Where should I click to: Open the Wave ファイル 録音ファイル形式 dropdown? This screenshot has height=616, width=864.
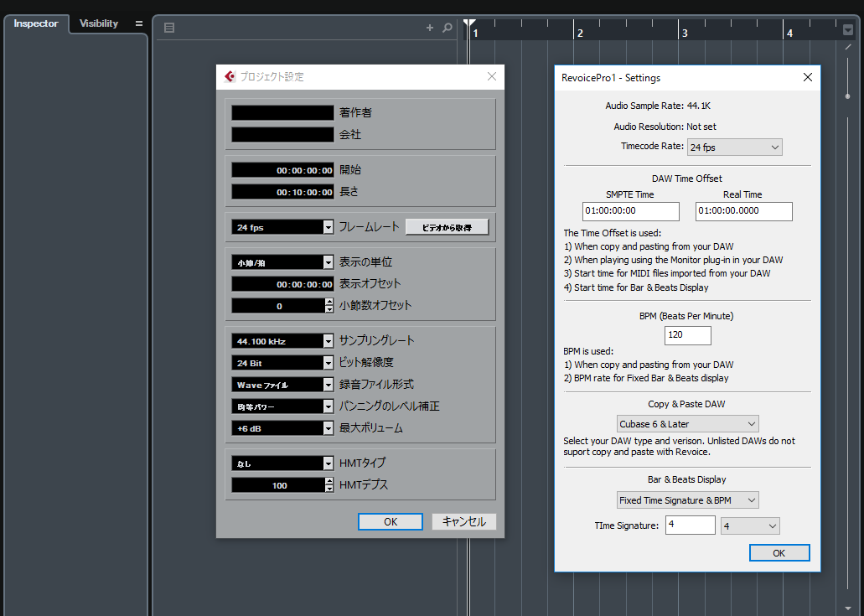(282, 385)
